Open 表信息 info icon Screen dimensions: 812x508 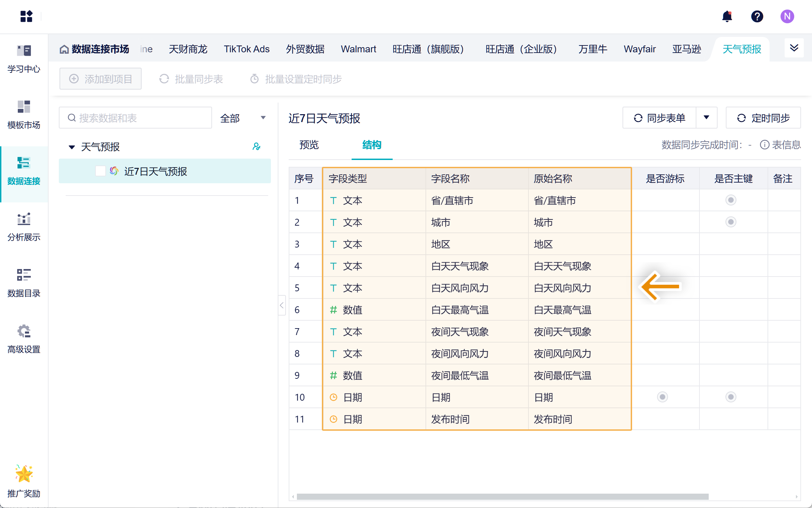[x=764, y=145]
